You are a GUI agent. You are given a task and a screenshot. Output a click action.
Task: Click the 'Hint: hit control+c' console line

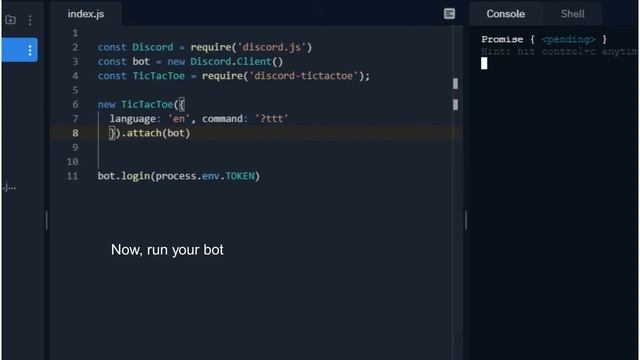(x=559, y=51)
